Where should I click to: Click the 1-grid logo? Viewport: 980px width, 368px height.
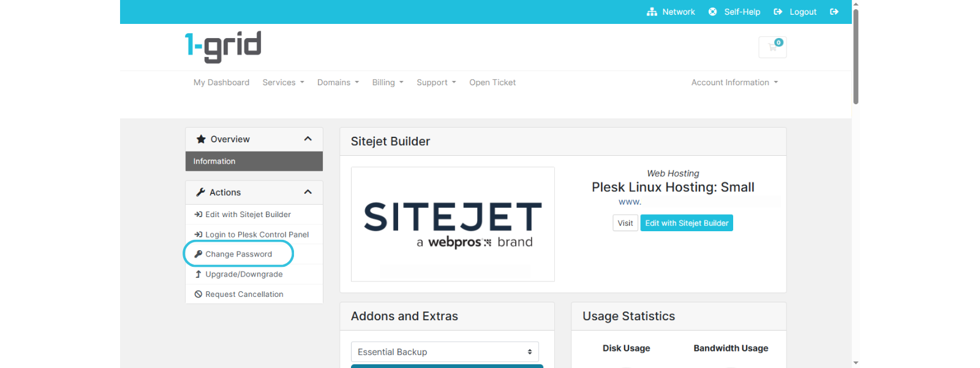click(223, 47)
